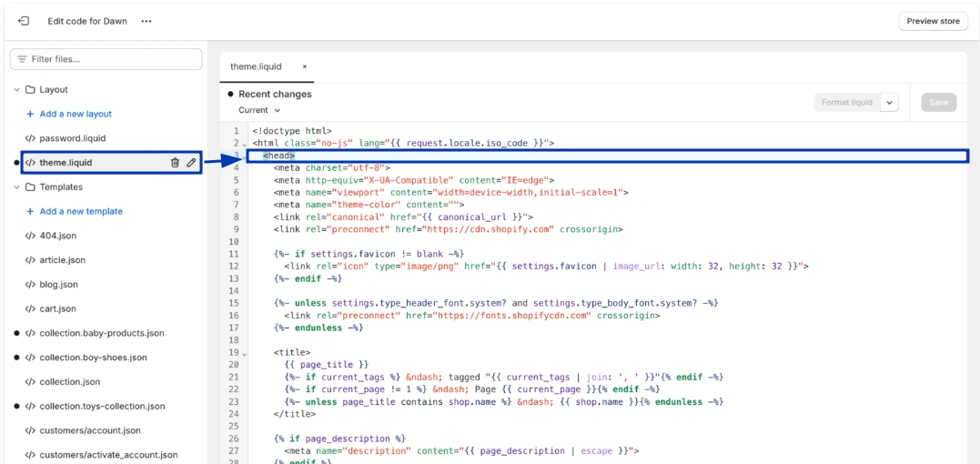980x464 pixels.
Task: Rename theme.liquid with the pencil icon
Action: click(191, 162)
